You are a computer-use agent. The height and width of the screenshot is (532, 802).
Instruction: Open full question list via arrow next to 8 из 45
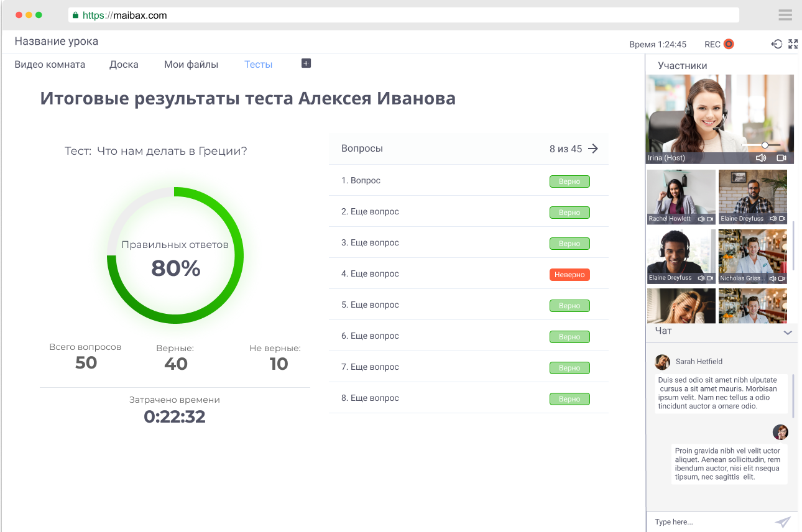pos(593,149)
